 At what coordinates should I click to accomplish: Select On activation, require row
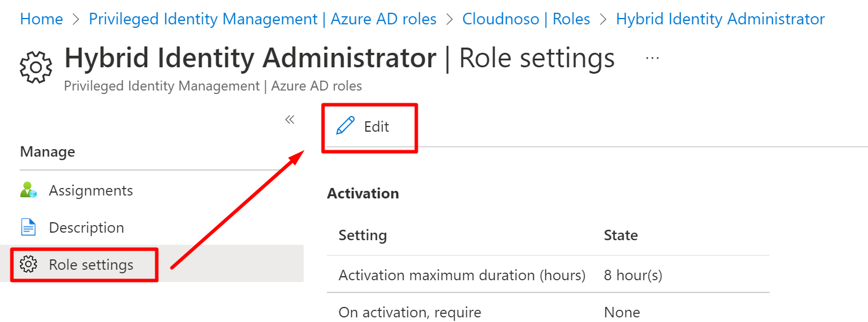[410, 313]
